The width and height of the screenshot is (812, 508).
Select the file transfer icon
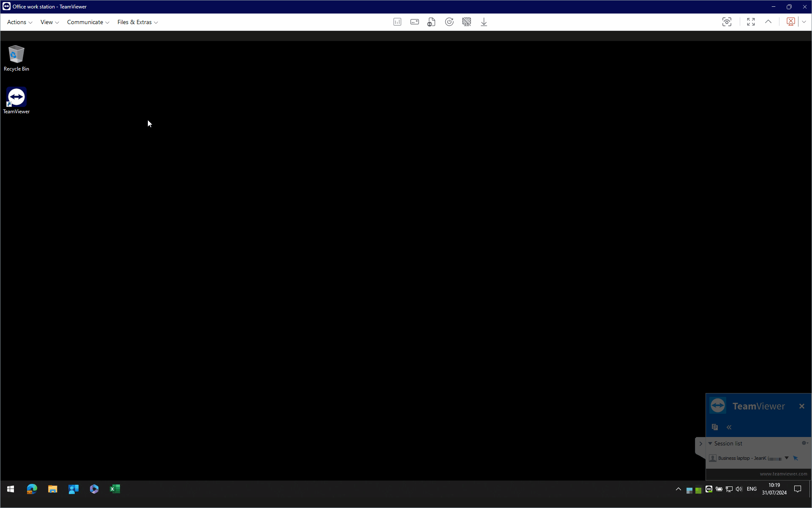[431, 22]
